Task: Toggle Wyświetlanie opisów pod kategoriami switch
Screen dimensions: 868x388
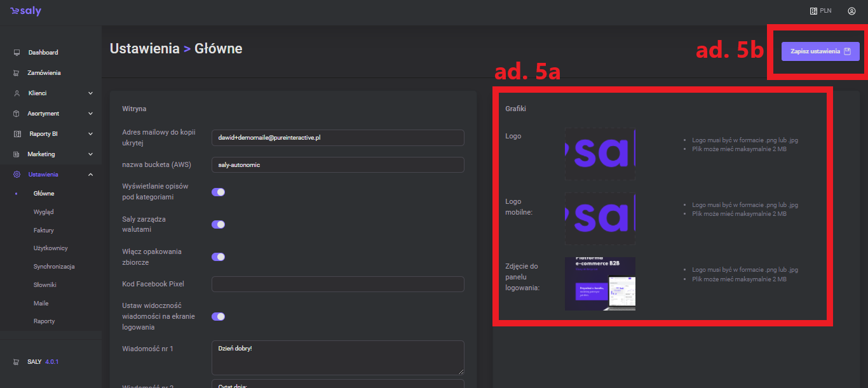Action: tap(218, 192)
